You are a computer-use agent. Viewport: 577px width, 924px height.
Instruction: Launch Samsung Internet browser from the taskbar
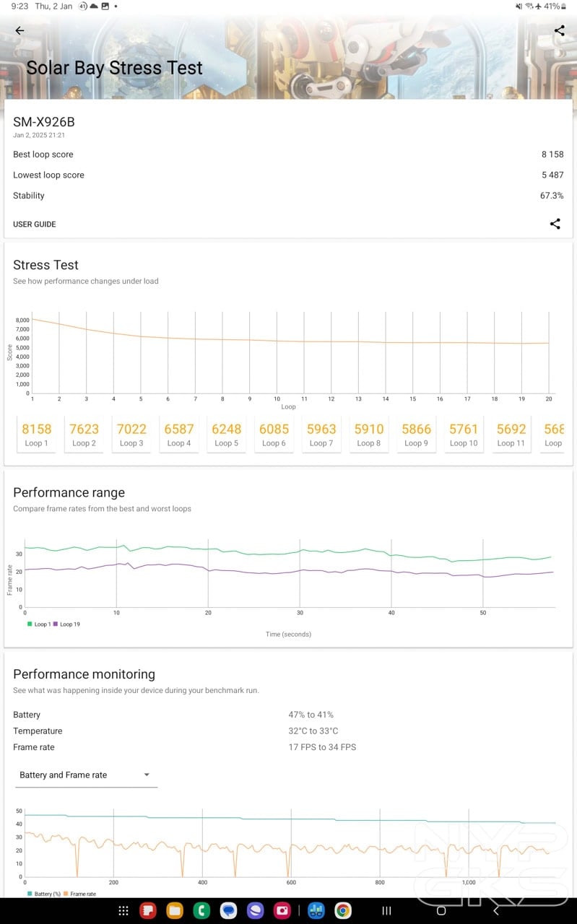[x=256, y=911]
